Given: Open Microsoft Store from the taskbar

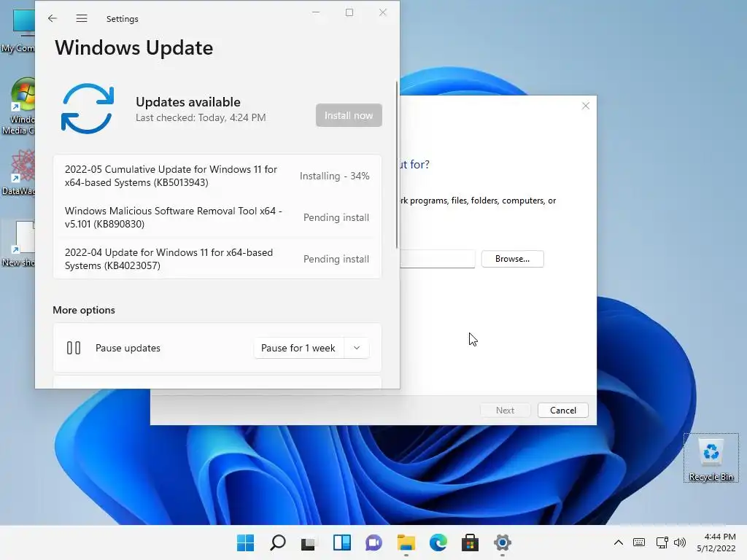Looking at the screenshot, I should (471, 542).
